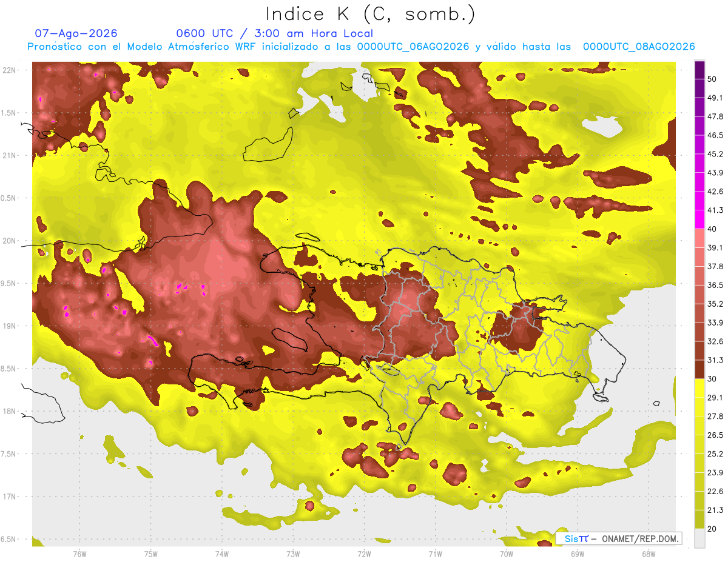Click the colorbar value "29.1"
Image resolution: width=728 pixels, height=562 pixels.
pyautogui.click(x=715, y=398)
